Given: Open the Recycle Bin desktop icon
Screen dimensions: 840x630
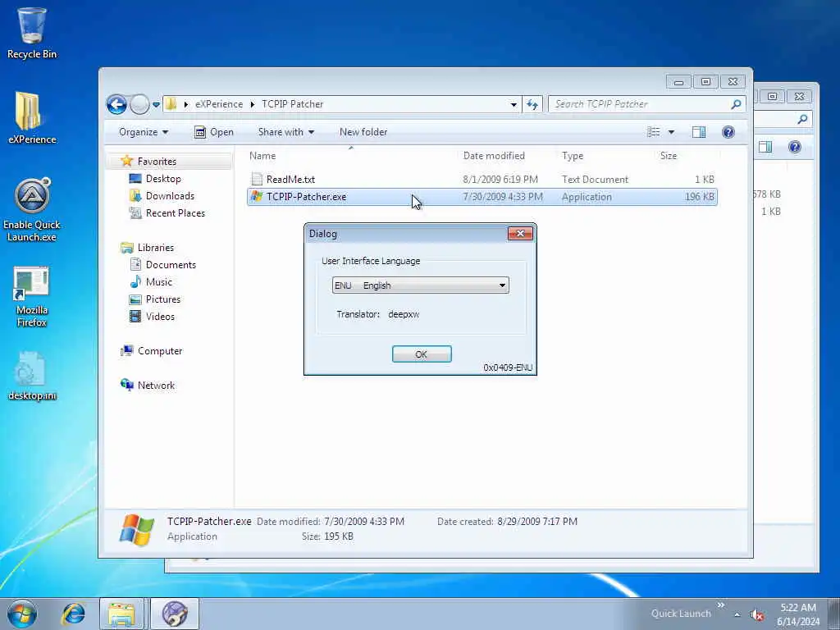Looking at the screenshot, I should (x=32, y=32).
